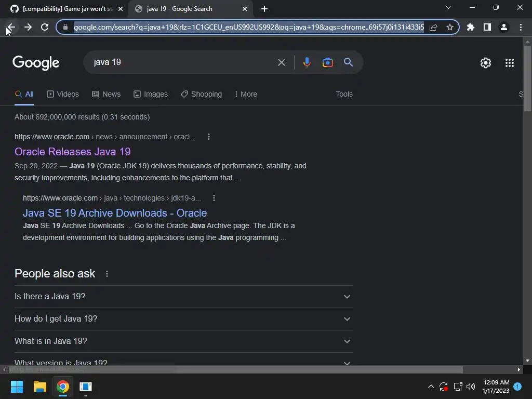
Task: Click the vertical scrollbar thumb
Action: (x=527, y=78)
